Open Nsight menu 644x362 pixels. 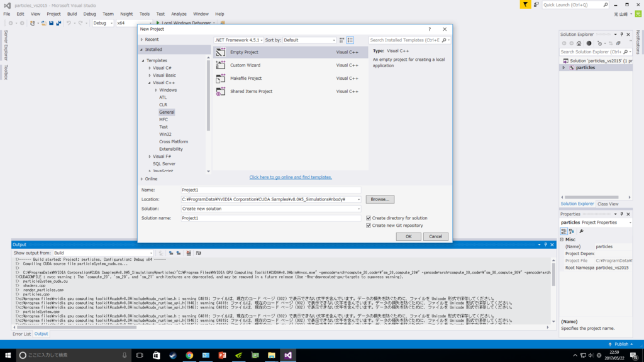click(126, 14)
